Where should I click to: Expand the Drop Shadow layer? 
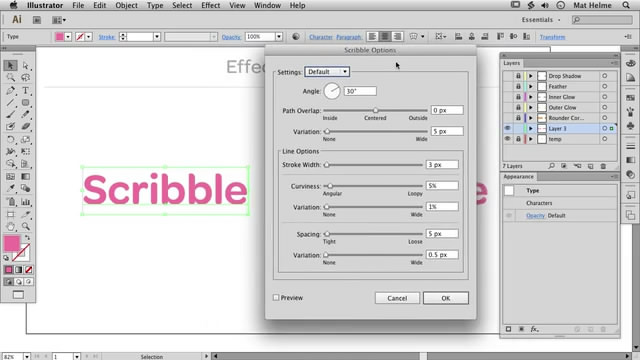click(x=531, y=76)
